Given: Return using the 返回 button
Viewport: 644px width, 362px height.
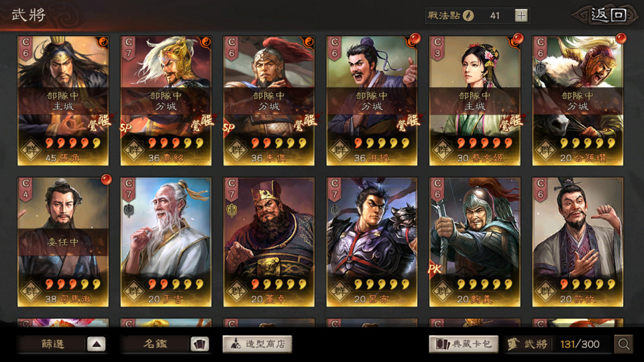Looking at the screenshot, I should pos(606,15).
